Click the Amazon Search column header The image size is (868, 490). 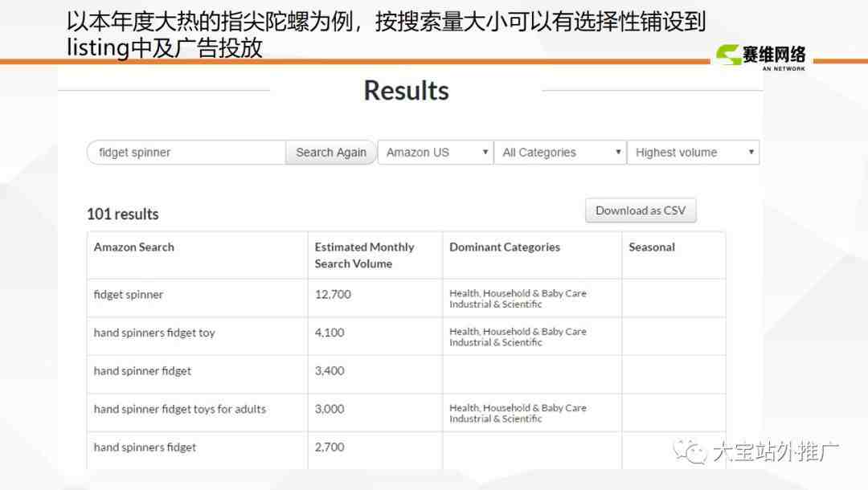point(134,247)
